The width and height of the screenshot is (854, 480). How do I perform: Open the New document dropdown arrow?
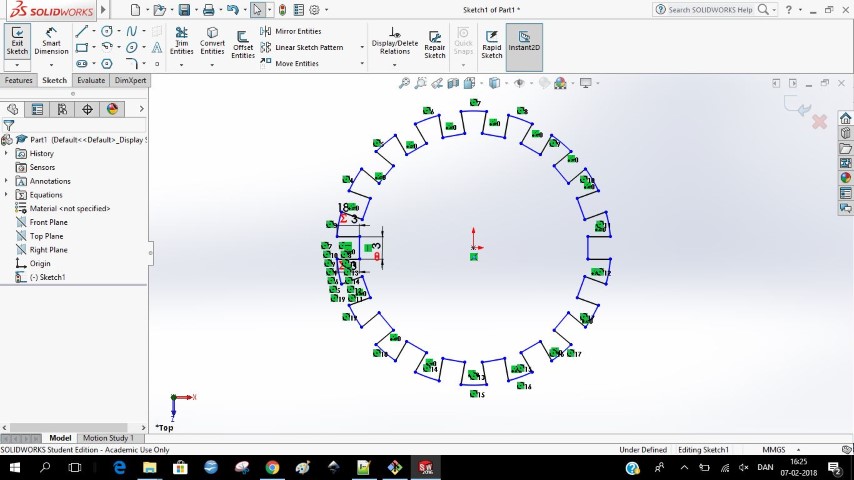pyautogui.click(x=147, y=9)
